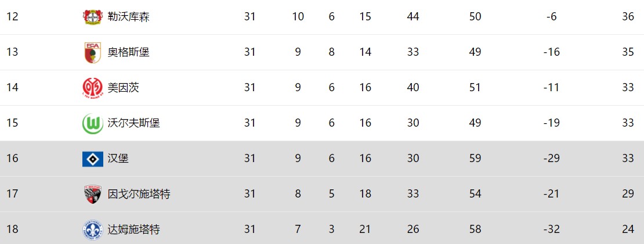Click the Hamburg blue diamond flag logo
Screen dimensions: 644x244
tap(93, 159)
